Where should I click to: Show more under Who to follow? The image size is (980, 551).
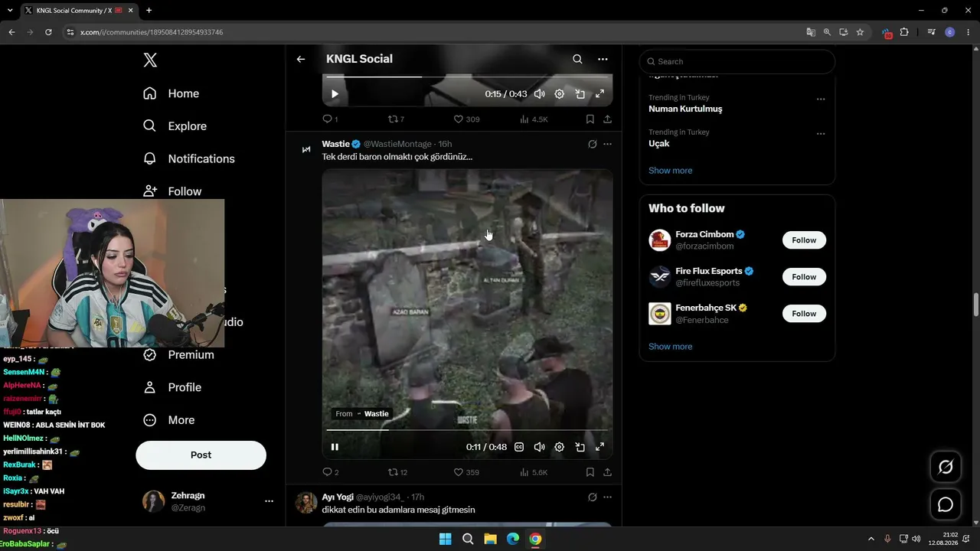[x=670, y=347]
